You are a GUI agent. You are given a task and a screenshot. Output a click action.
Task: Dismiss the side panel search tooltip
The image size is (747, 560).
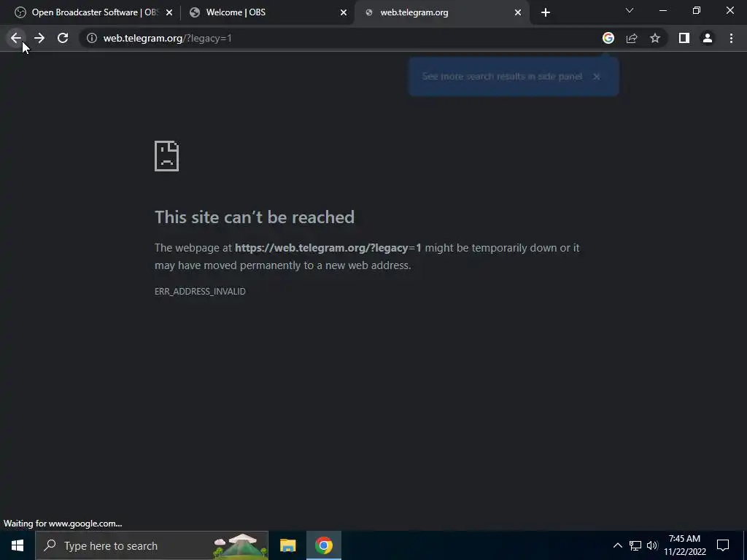point(597,77)
